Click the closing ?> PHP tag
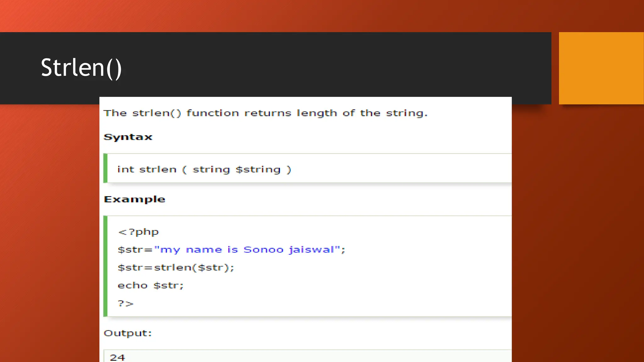 click(125, 304)
